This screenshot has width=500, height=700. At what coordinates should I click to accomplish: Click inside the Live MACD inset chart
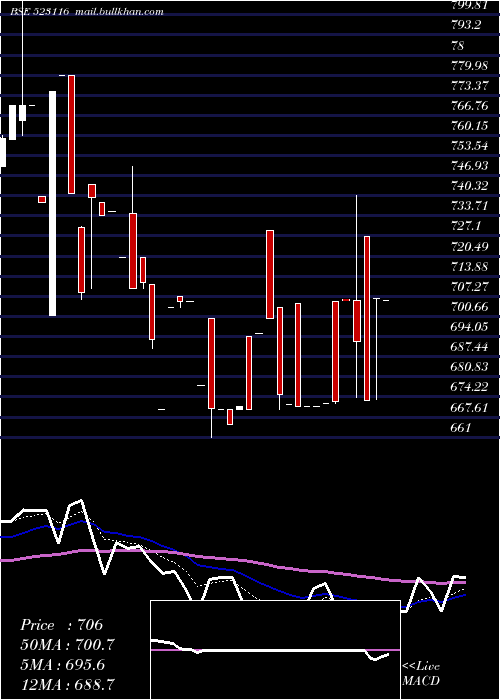coord(275,650)
